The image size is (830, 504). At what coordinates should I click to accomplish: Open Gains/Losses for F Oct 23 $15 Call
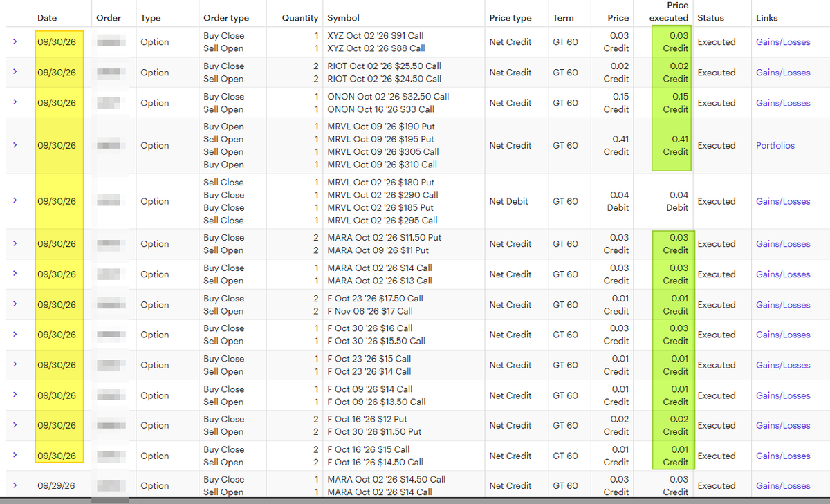tap(783, 365)
